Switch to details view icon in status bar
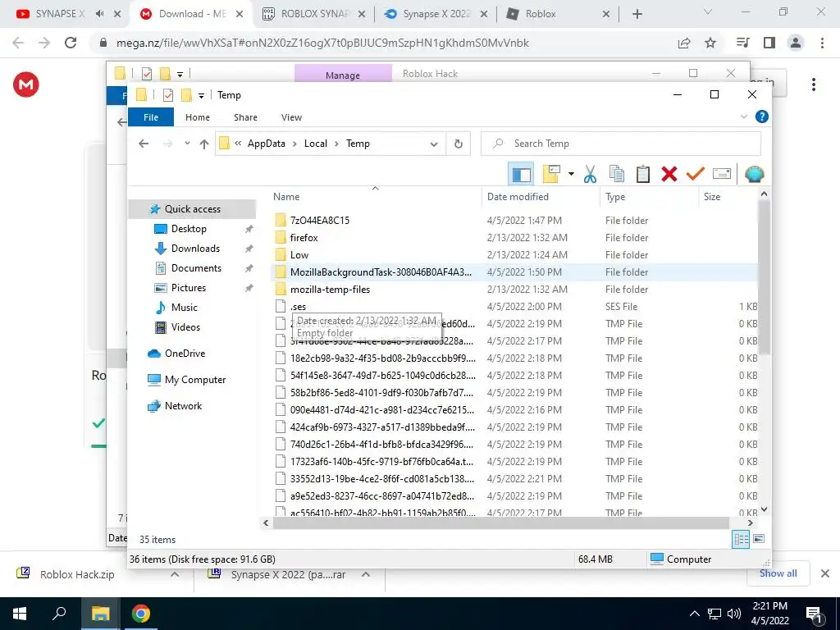Screen dimensions: 840x630 (x=741, y=540)
